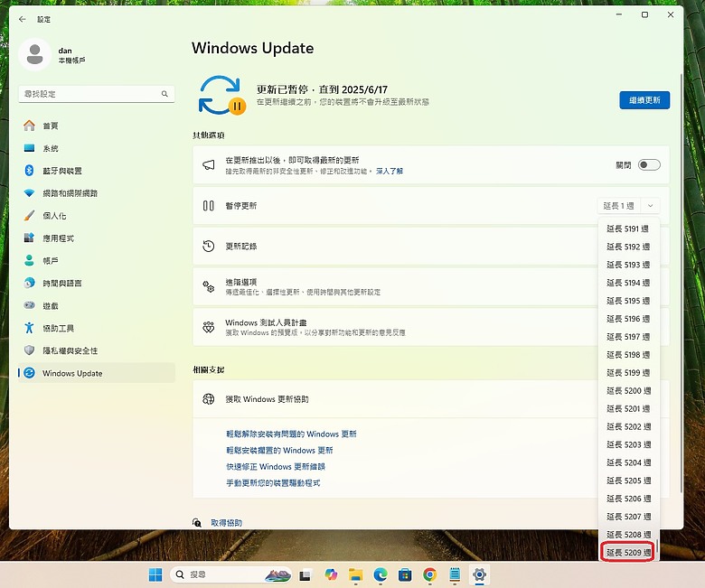The height and width of the screenshot is (588, 705).
Task: Open link 輕鬆安裝擱置的 Windows 更新
Action: tap(279, 450)
